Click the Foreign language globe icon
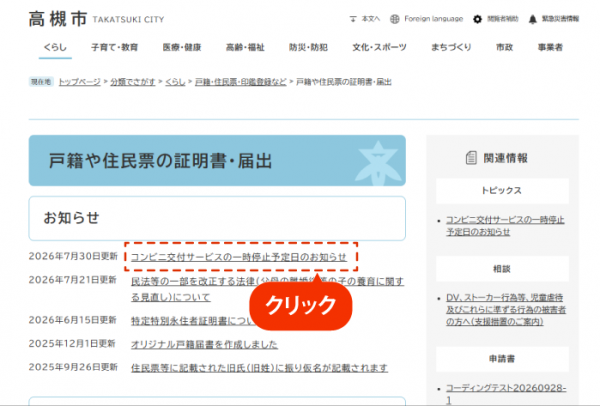The image size is (600, 406). click(395, 19)
